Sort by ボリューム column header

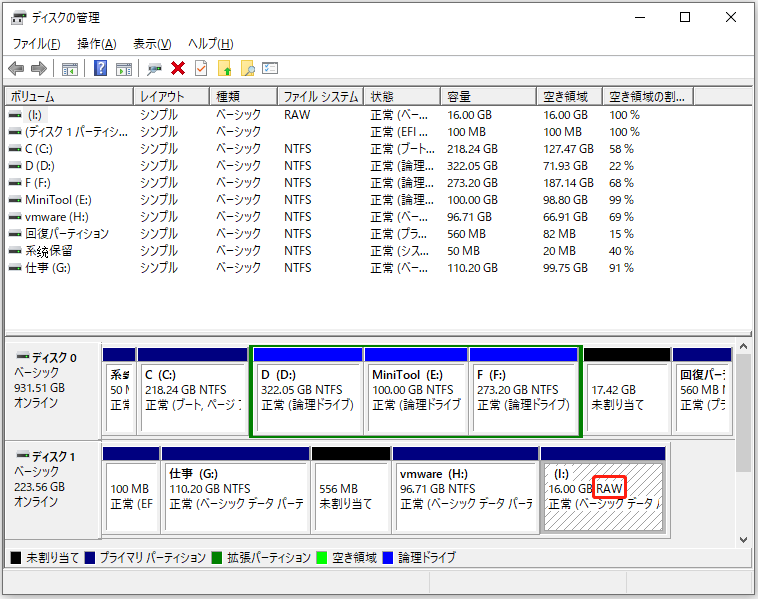tap(69, 97)
